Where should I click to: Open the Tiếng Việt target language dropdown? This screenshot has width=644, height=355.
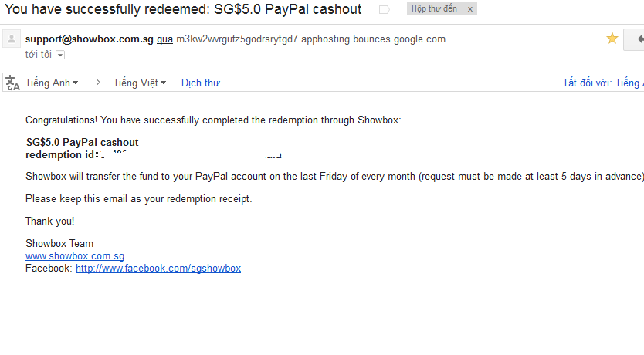coord(140,83)
